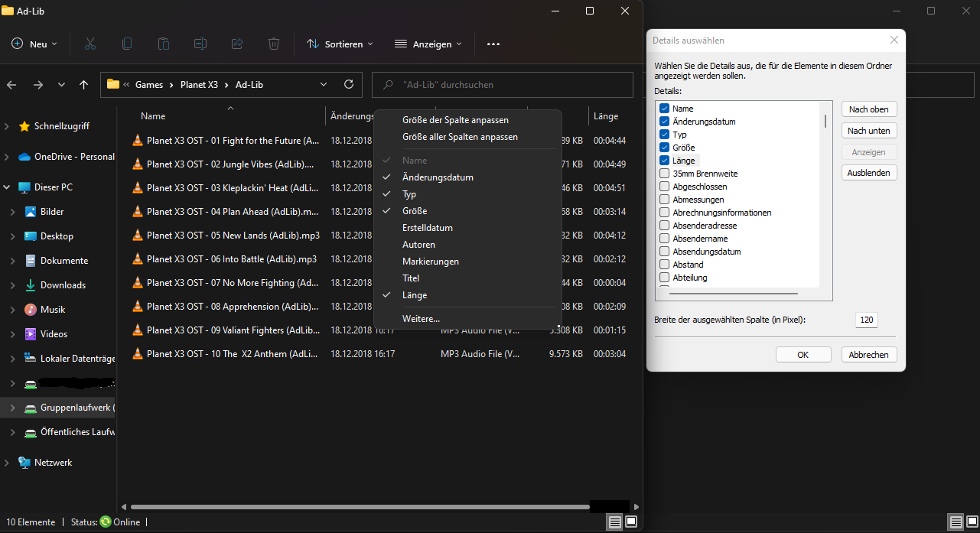Image resolution: width=980 pixels, height=533 pixels.
Task: Uncheck the Größe checkbox in dialog
Action: click(664, 148)
